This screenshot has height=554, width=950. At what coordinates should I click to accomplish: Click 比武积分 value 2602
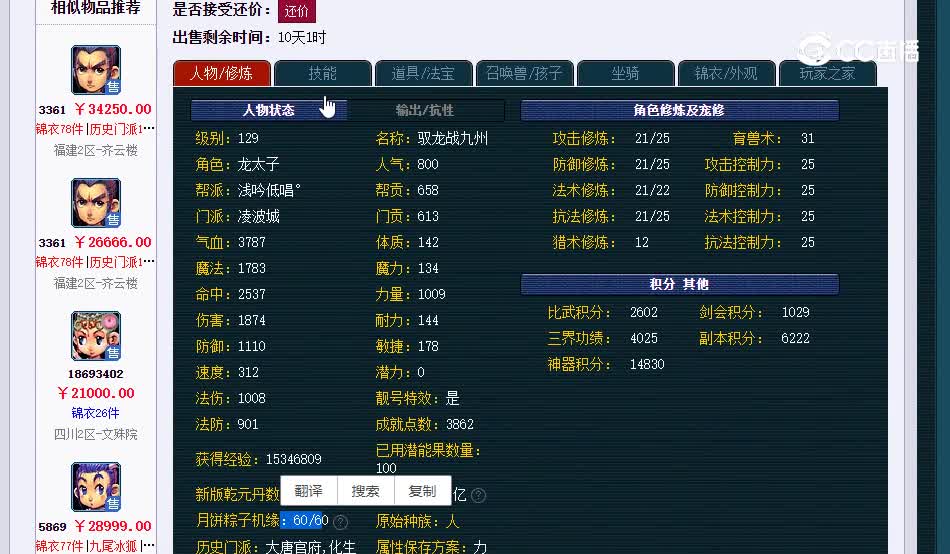click(644, 312)
